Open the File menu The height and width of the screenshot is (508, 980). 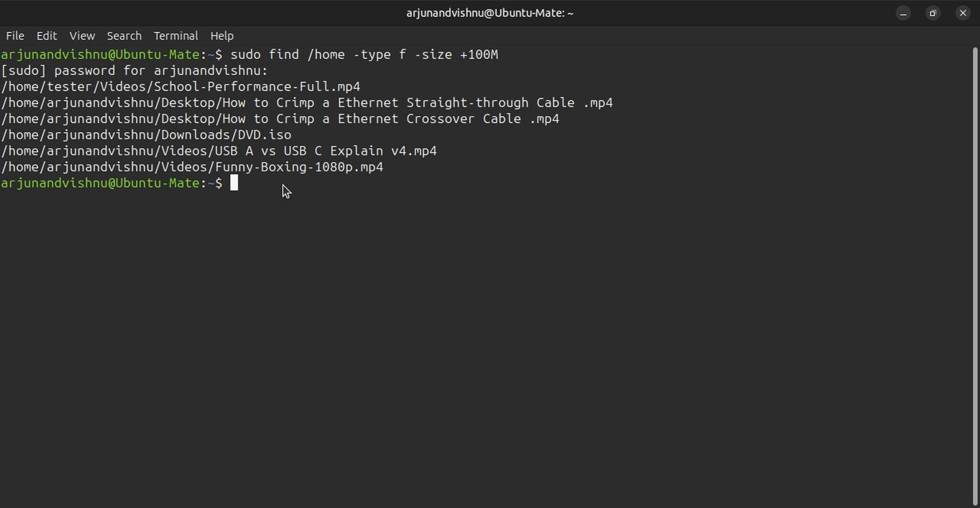(x=15, y=35)
